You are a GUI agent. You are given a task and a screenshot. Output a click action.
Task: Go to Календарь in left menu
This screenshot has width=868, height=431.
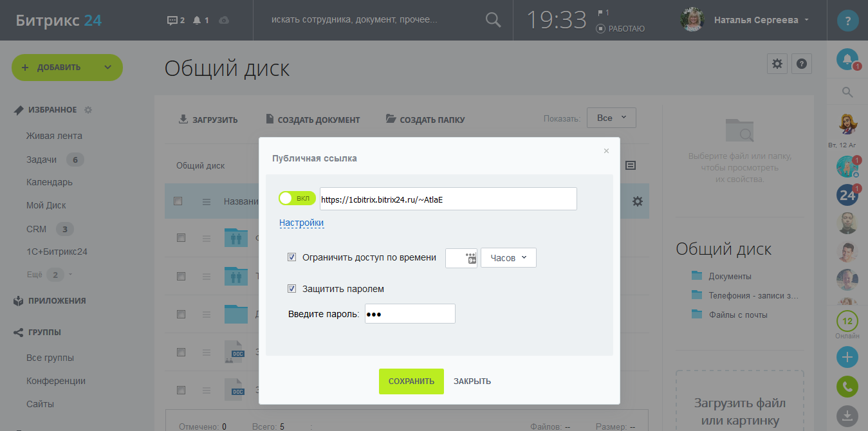[x=50, y=182]
